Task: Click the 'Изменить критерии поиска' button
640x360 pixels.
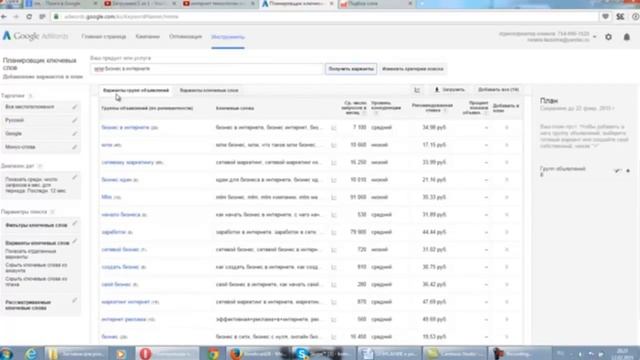Action: (x=413, y=69)
